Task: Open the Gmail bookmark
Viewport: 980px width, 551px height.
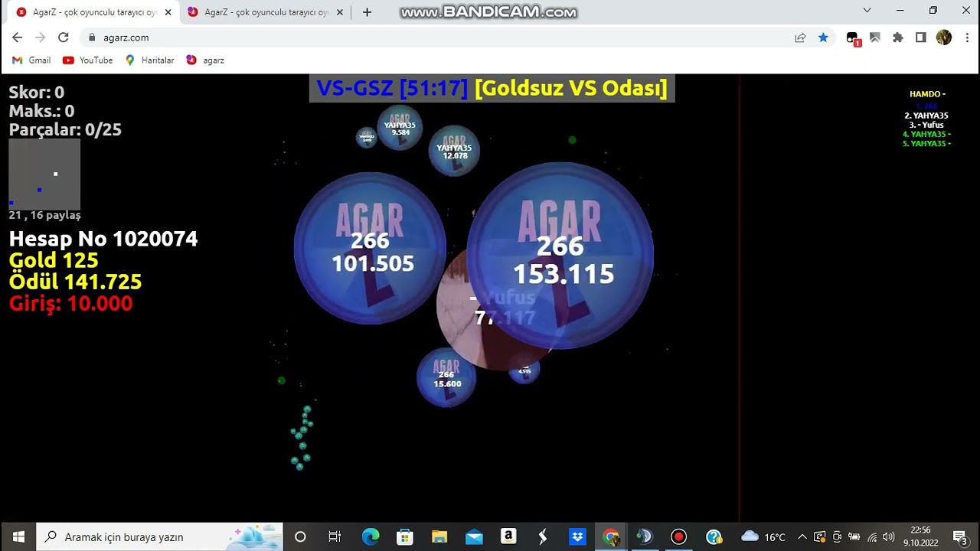Action: pyautogui.click(x=31, y=60)
